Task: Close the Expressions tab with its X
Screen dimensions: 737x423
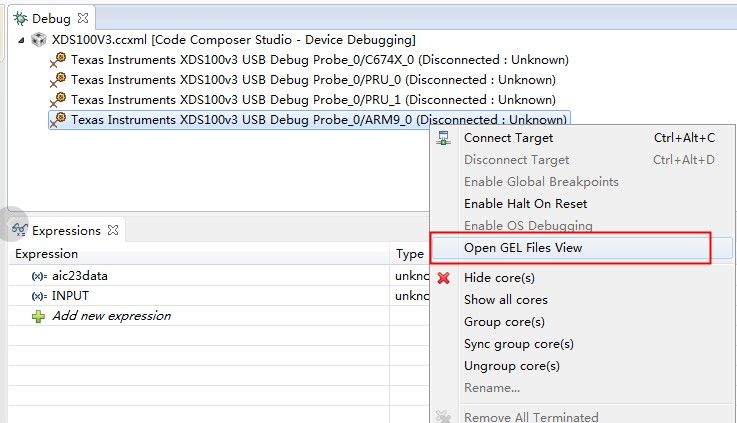Action: [113, 230]
